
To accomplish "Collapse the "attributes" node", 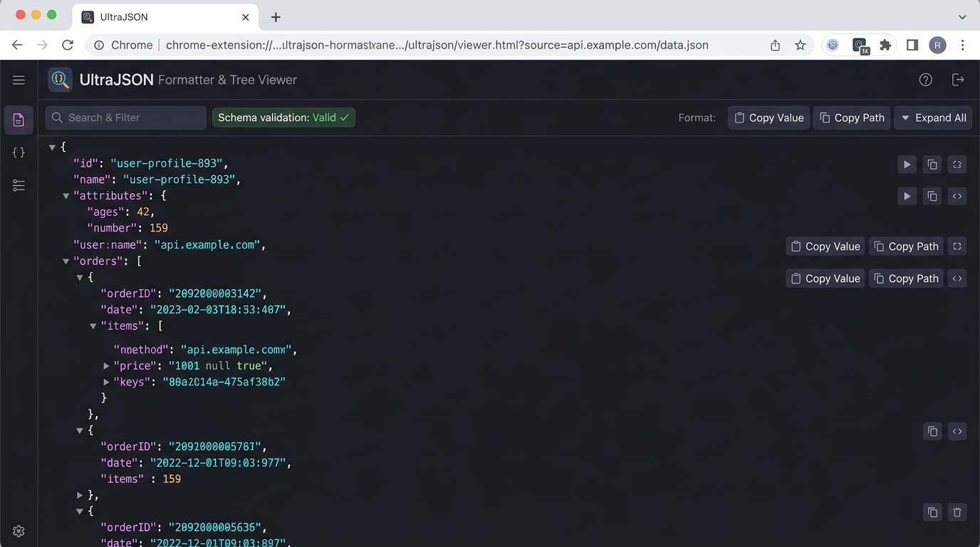I will tap(66, 196).
